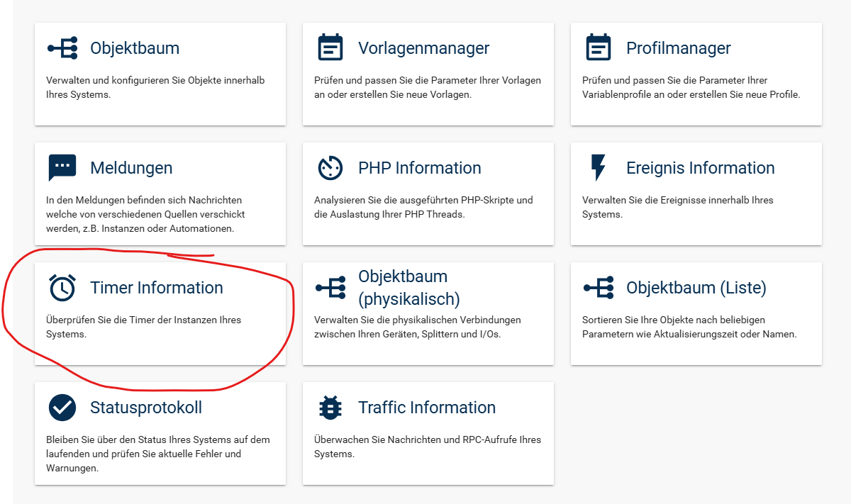Open the Statusprotokoll title

(x=146, y=408)
